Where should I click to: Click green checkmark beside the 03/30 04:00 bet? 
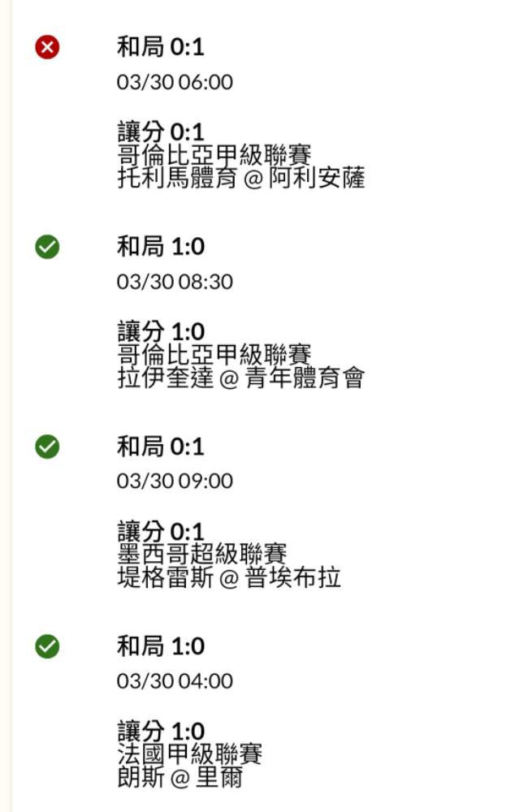pos(48,646)
